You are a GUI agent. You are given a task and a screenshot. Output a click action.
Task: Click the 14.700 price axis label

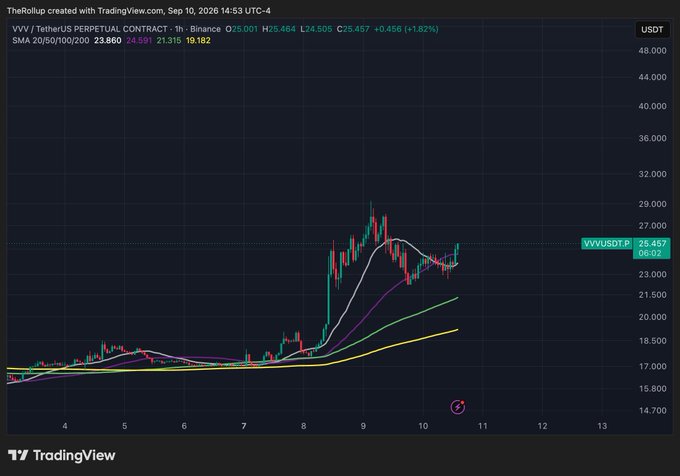[x=652, y=411]
